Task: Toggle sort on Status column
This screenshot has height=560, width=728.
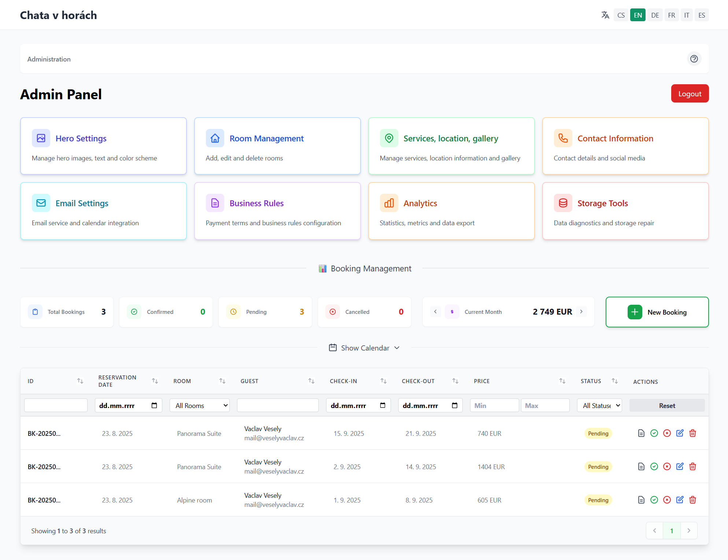Action: click(615, 381)
